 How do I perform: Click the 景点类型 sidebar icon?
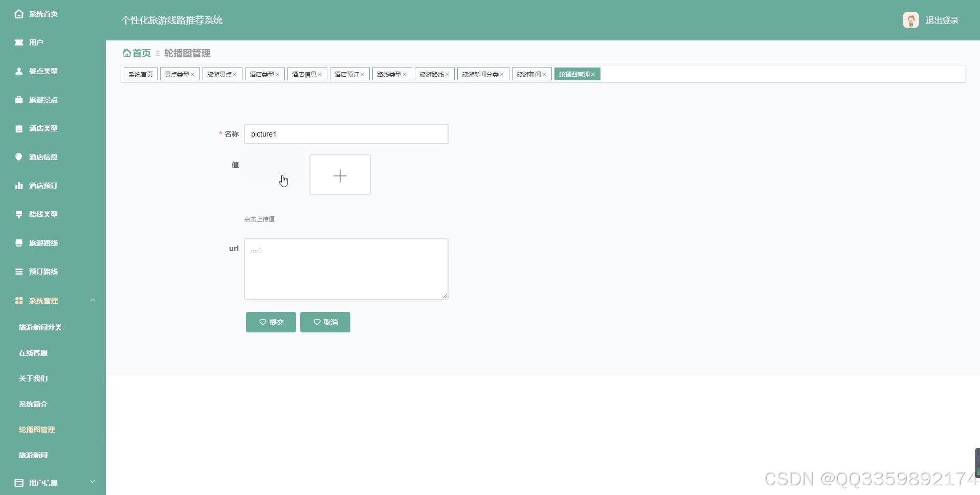coord(19,71)
